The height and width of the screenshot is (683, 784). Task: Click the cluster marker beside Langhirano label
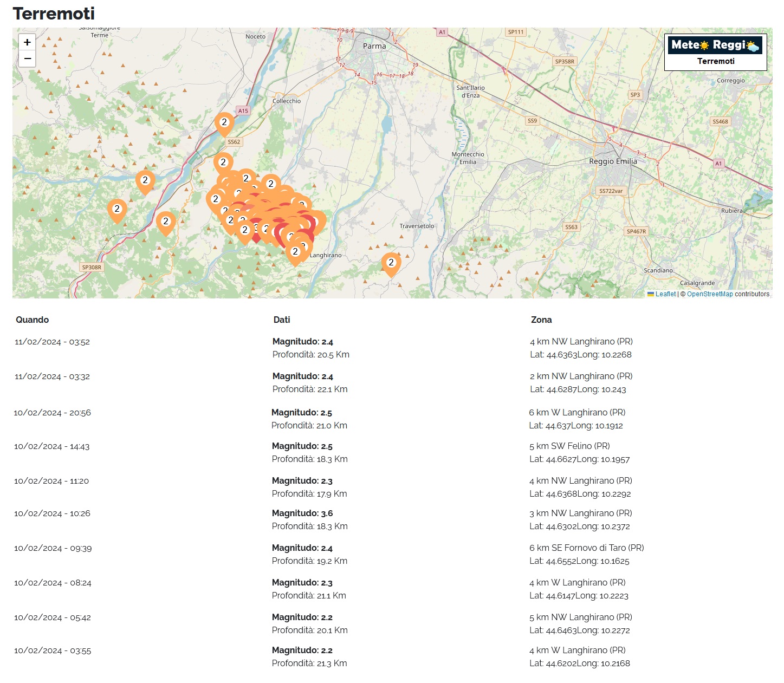(x=295, y=252)
